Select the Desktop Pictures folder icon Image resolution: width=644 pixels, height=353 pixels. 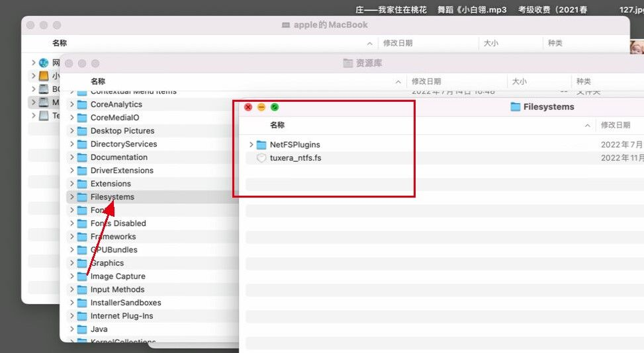[x=82, y=131]
